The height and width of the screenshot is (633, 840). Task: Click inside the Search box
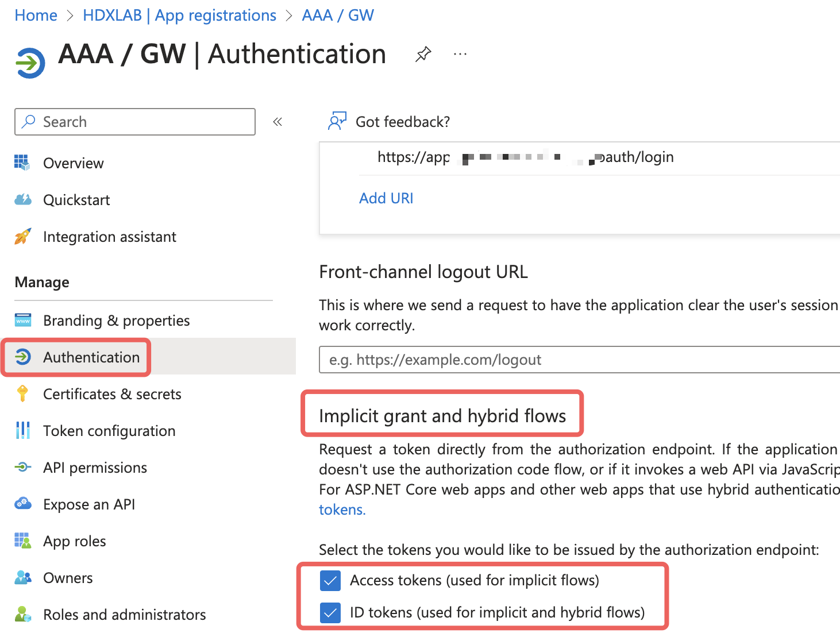[134, 122]
